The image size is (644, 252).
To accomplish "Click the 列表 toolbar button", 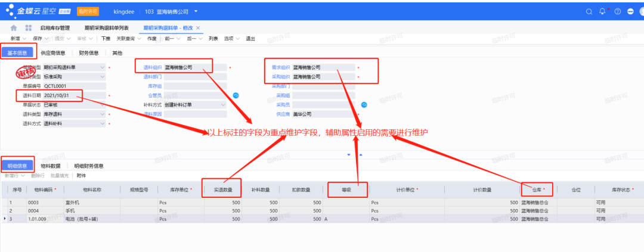I will coord(213,39).
